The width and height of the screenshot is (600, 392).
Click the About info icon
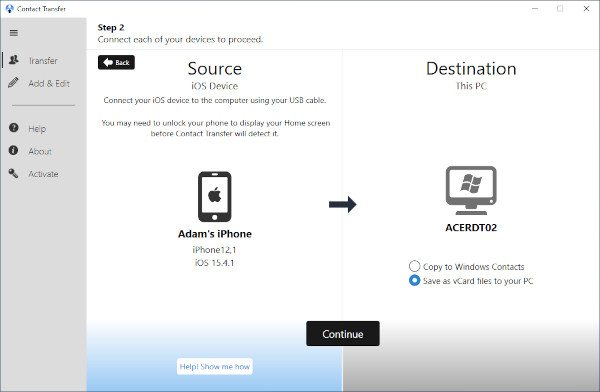13,150
